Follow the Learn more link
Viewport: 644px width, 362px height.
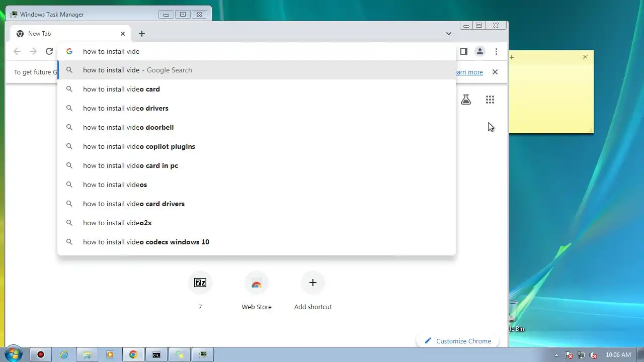pos(468,72)
